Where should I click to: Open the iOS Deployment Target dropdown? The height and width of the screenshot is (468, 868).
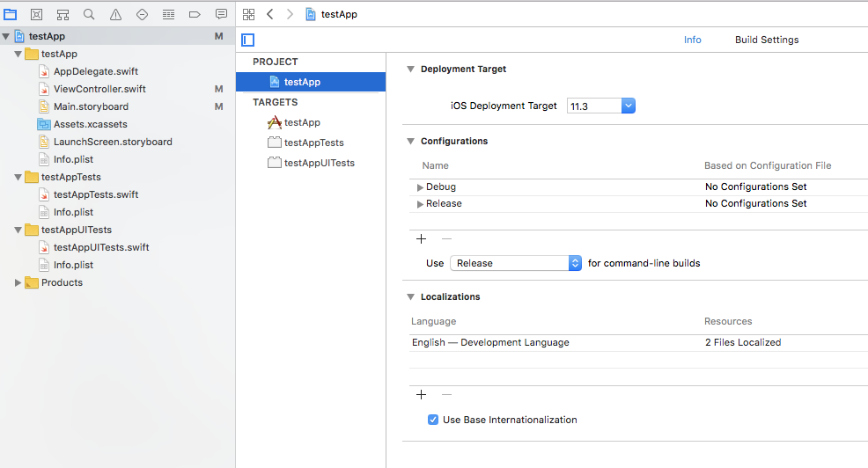coord(629,106)
